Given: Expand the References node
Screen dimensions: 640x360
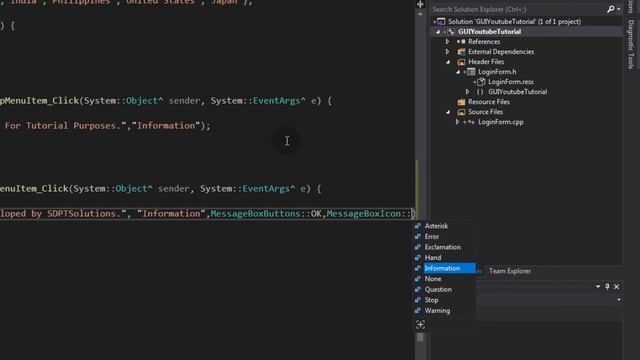Looking at the screenshot, I should point(448,42).
